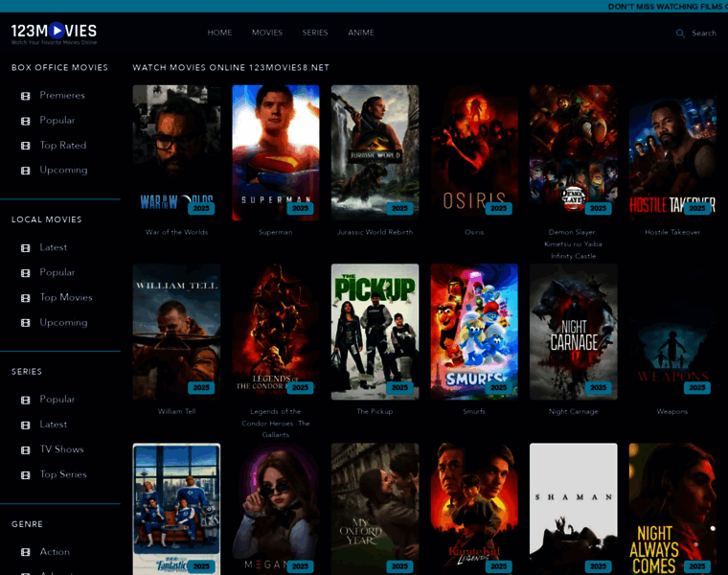Click the Night Carnage title text
728x575 pixels.
tap(574, 411)
